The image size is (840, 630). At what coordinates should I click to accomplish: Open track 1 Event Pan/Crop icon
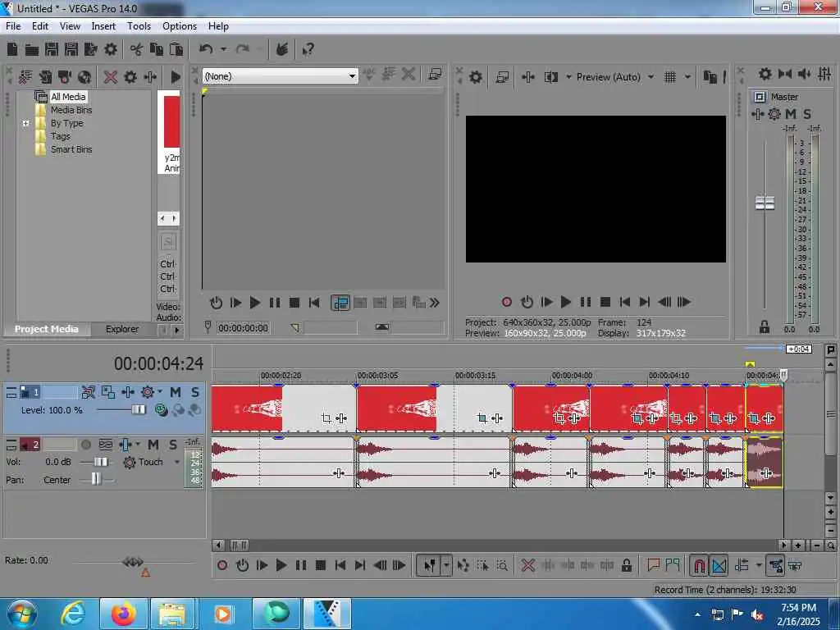108,392
